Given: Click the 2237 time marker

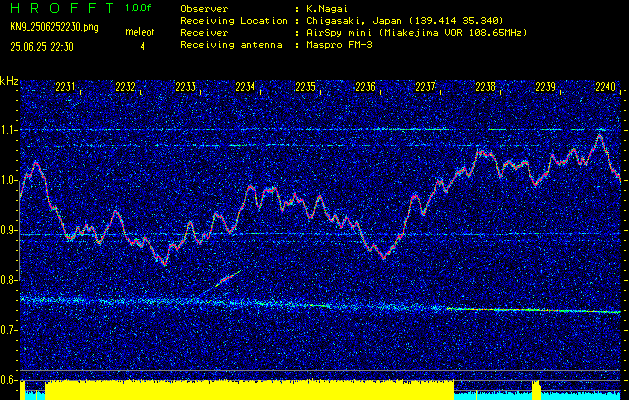Looking at the screenshot, I should pos(425,87).
